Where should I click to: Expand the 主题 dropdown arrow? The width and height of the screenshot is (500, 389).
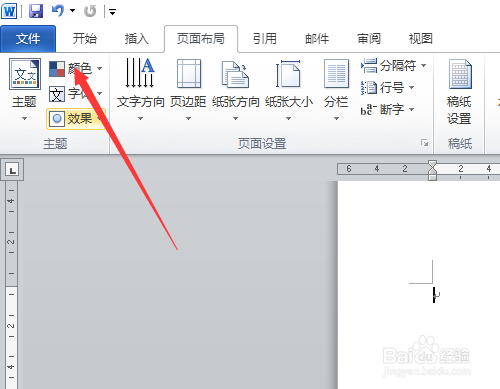click(24, 119)
